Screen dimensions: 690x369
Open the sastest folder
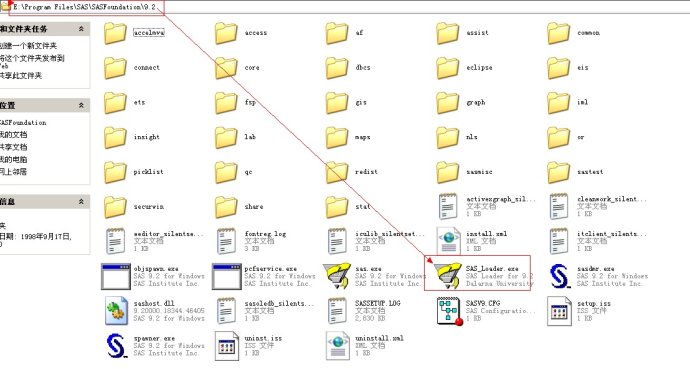pos(559,172)
